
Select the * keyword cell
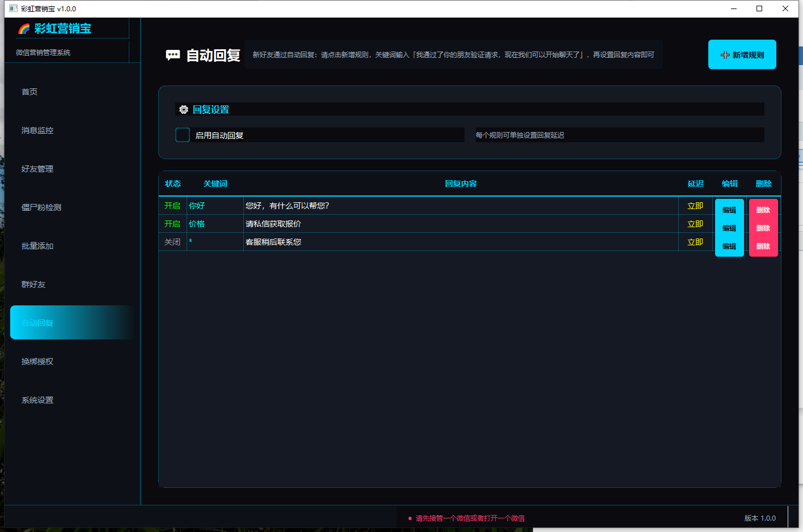(215, 242)
